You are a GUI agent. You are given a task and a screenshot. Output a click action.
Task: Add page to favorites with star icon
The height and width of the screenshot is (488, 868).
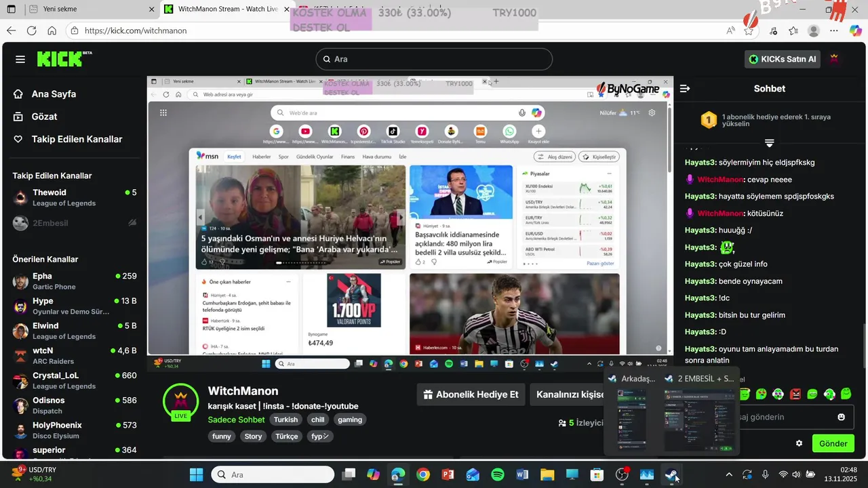tap(749, 30)
